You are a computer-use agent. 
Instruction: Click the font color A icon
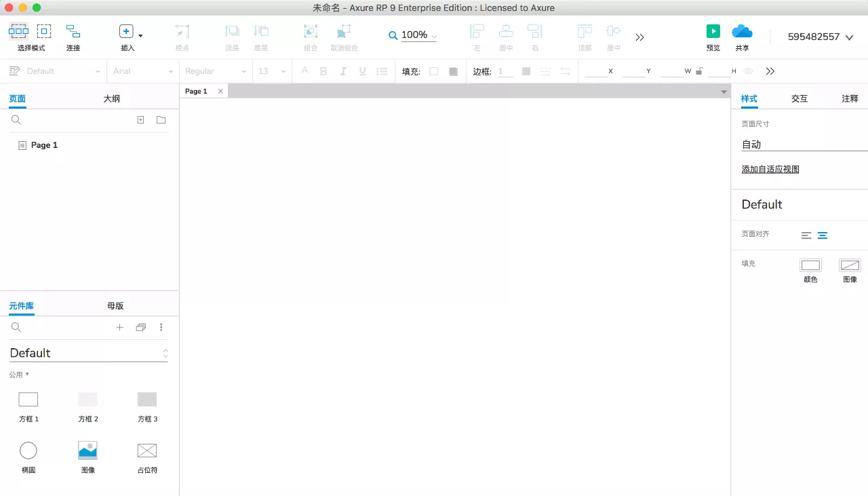(x=304, y=71)
